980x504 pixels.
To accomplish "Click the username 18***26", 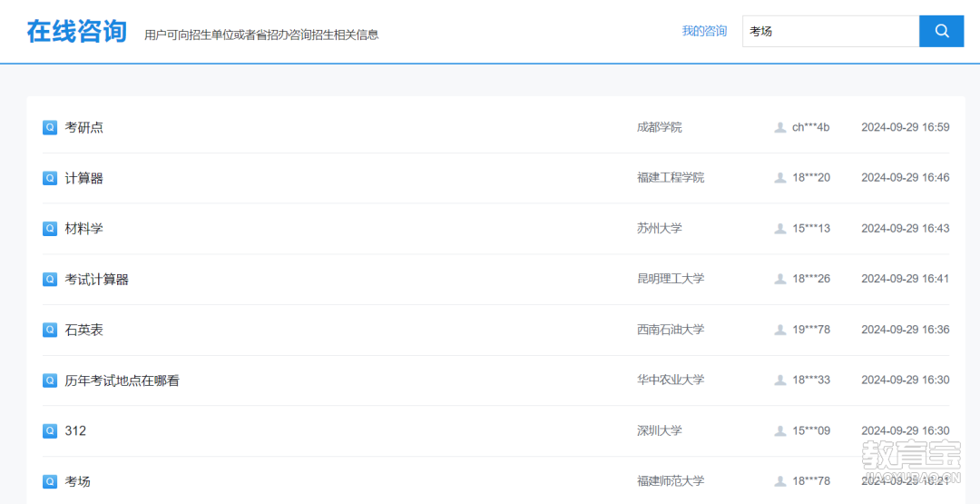I will [811, 279].
